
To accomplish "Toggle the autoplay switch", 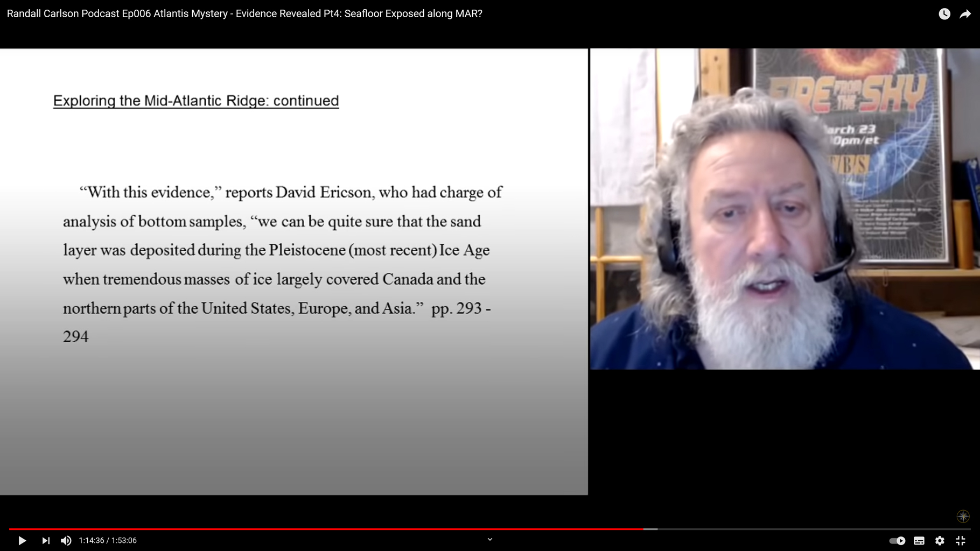I will [x=897, y=541].
